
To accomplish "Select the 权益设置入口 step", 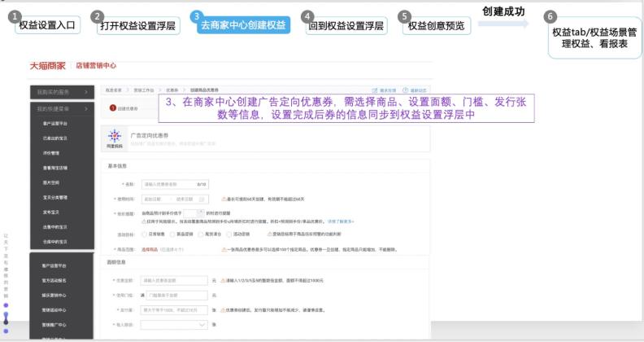I will coord(47,24).
